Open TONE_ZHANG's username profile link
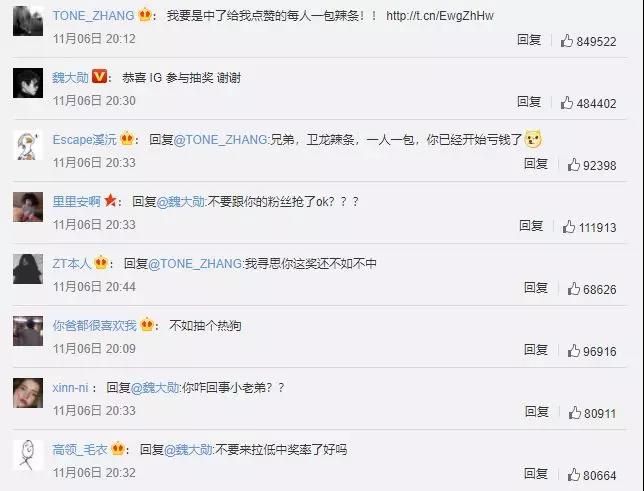The image size is (644, 491). click(x=93, y=16)
